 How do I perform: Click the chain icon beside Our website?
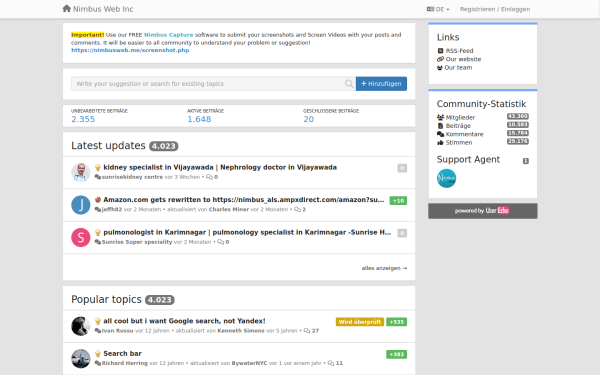tap(440, 59)
